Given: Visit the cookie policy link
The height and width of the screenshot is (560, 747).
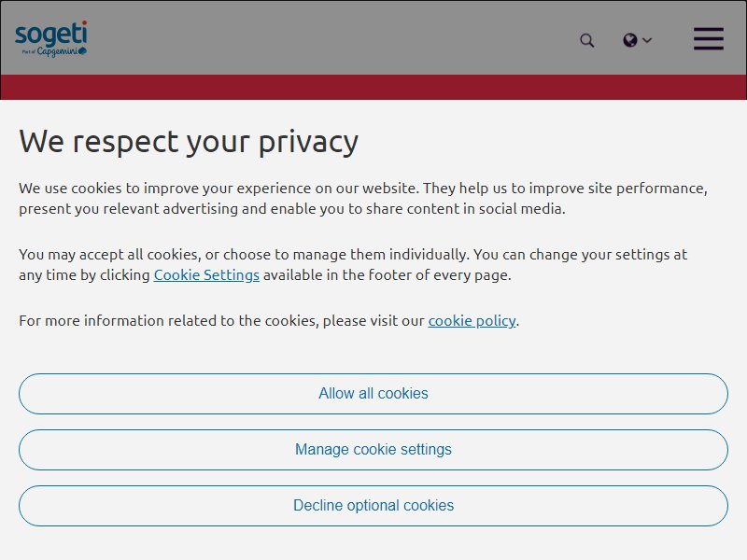Looking at the screenshot, I should click(x=472, y=321).
